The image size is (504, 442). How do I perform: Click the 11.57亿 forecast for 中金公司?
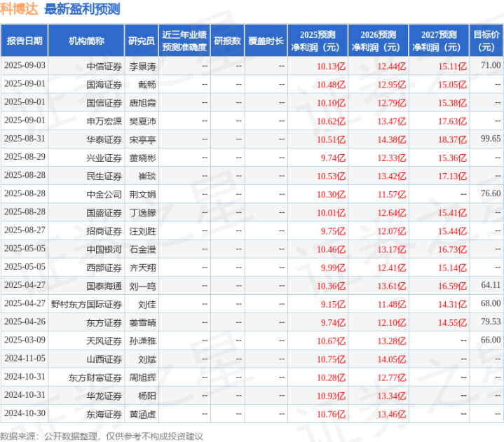[x=392, y=195]
